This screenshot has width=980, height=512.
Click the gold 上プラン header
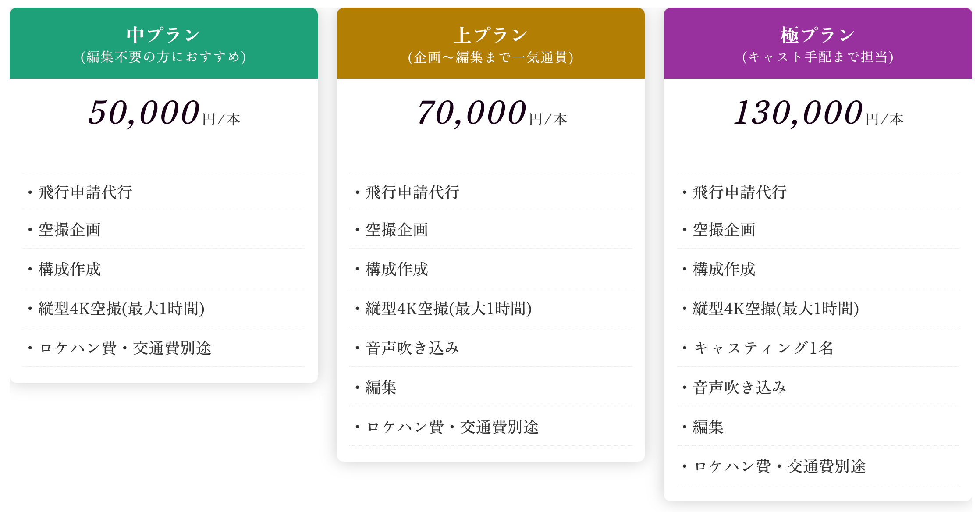tap(490, 35)
